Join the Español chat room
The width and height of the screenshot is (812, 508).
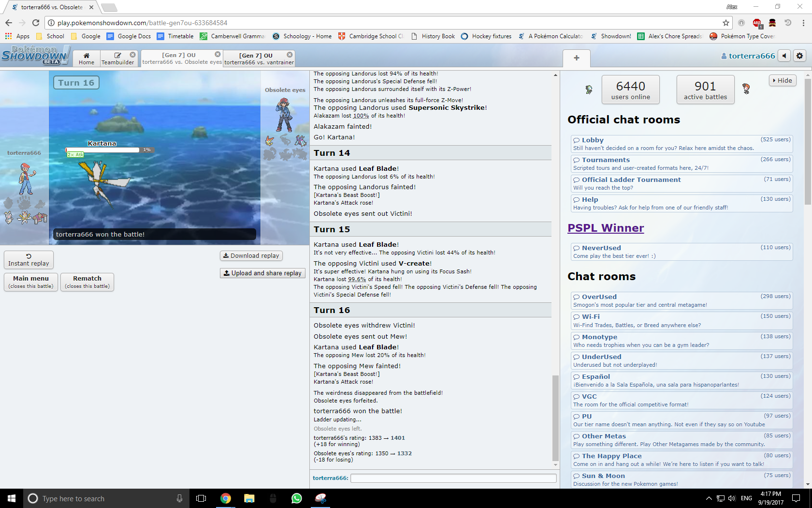[x=681, y=380]
